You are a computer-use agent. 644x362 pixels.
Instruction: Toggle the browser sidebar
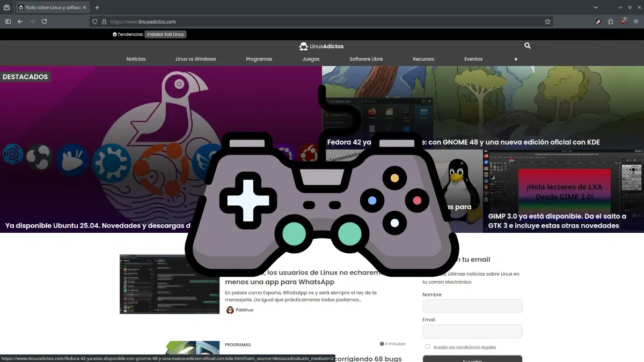point(8,21)
